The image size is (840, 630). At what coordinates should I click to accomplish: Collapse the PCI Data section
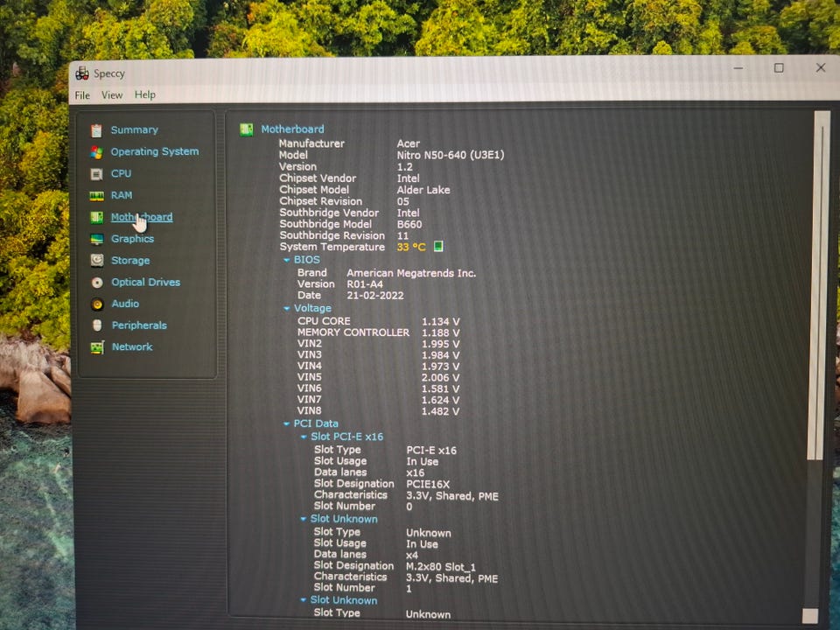coord(286,423)
